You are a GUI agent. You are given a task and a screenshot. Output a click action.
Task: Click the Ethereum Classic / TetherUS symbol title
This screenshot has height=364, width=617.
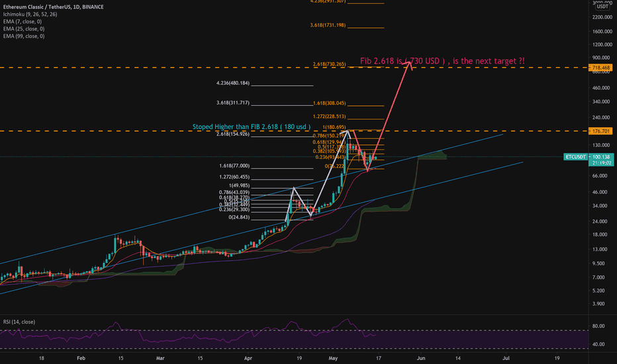click(x=53, y=7)
